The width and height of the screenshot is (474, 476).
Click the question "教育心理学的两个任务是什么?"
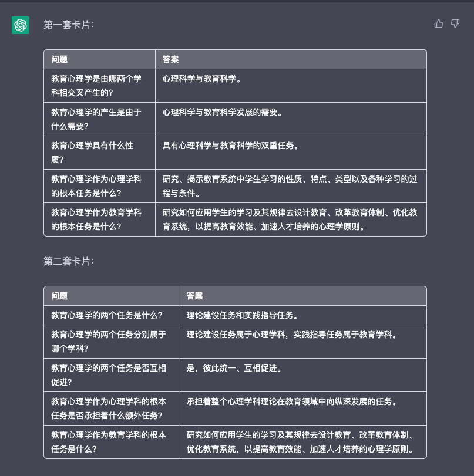[107, 315]
